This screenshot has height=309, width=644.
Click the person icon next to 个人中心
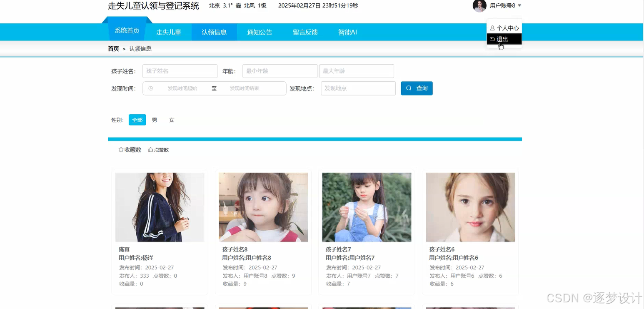click(493, 28)
